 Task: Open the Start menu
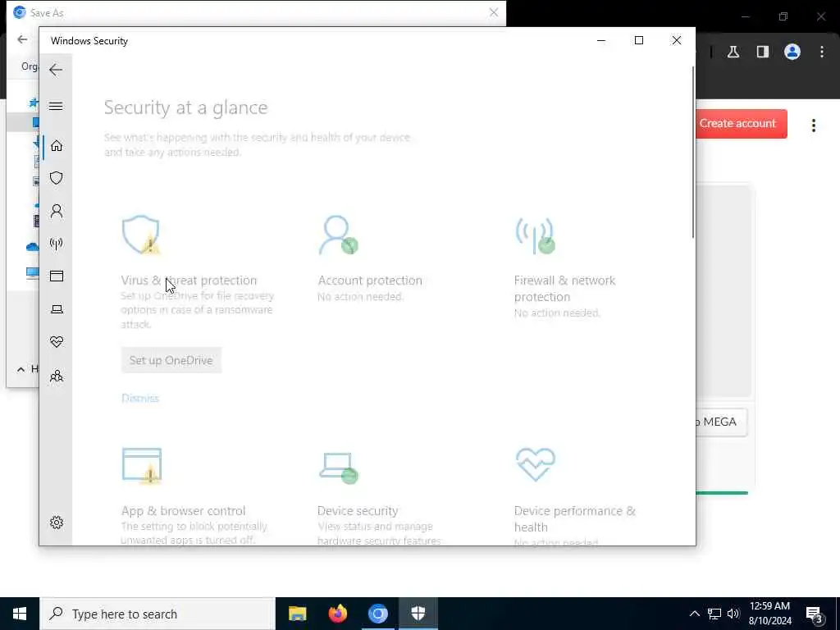[20, 614]
